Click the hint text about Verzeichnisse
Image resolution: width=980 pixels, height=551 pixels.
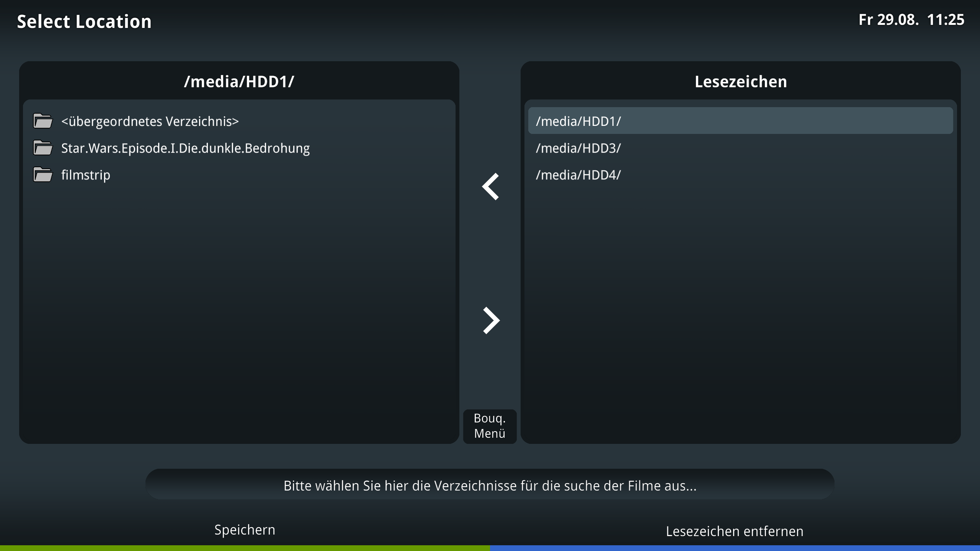(490, 486)
